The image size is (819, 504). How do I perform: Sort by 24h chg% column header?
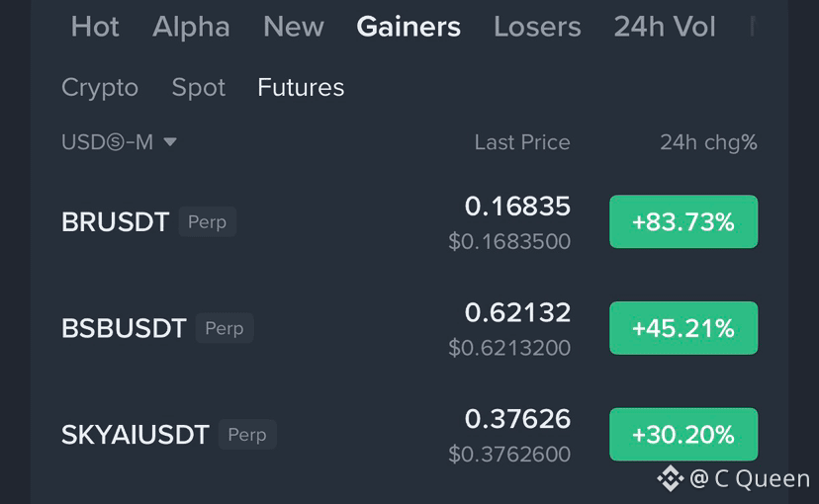tap(708, 142)
